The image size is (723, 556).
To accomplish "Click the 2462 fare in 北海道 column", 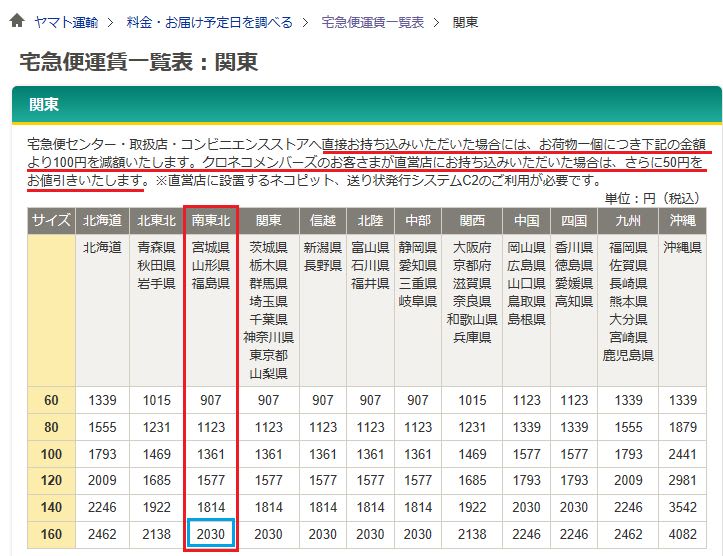I will [102, 534].
